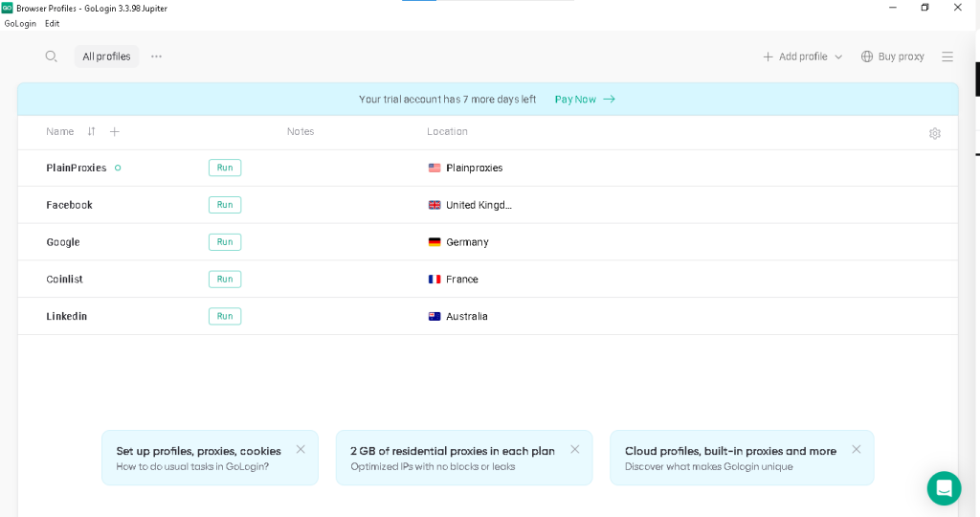
Task: Sort profiles using the Name sort arrows
Action: [91, 131]
